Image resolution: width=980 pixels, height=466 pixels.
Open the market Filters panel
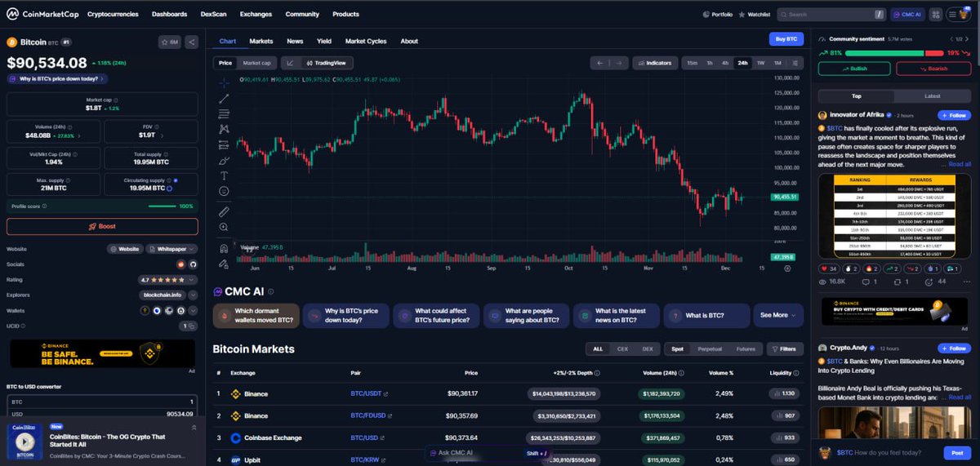783,348
